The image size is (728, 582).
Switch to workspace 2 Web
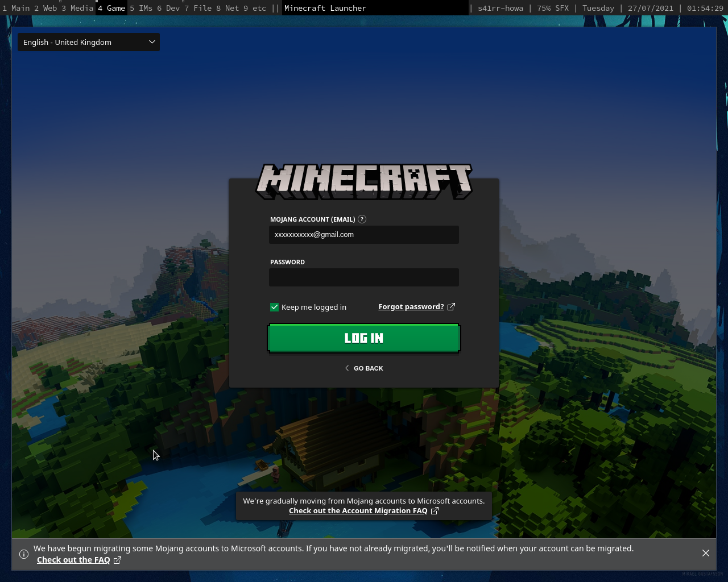[x=45, y=8]
